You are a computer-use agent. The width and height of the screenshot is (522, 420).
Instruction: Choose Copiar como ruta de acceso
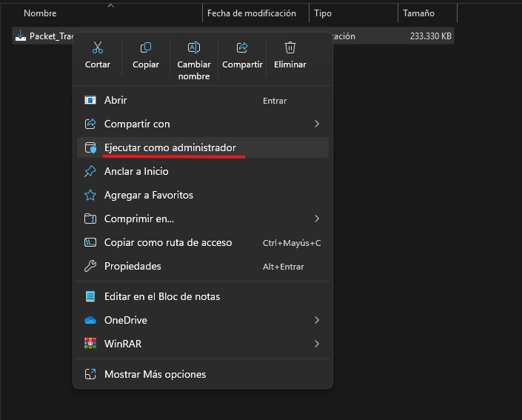[x=168, y=242]
